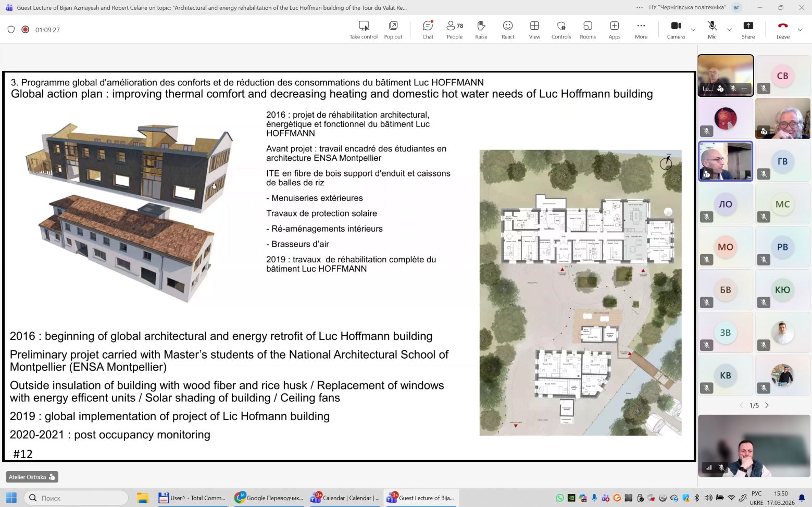Viewport: 812px width, 507px height.
Task: Go to next page of participants
Action: [x=767, y=405]
